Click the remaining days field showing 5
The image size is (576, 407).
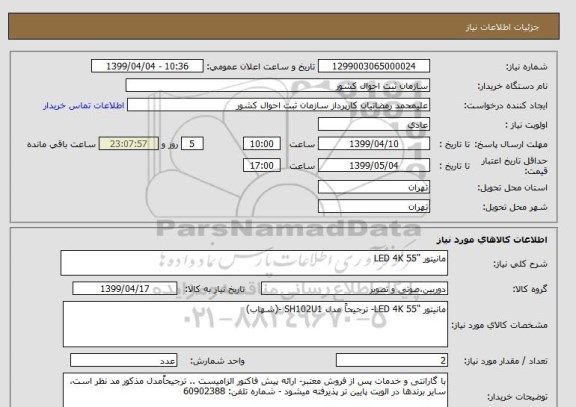point(192,144)
